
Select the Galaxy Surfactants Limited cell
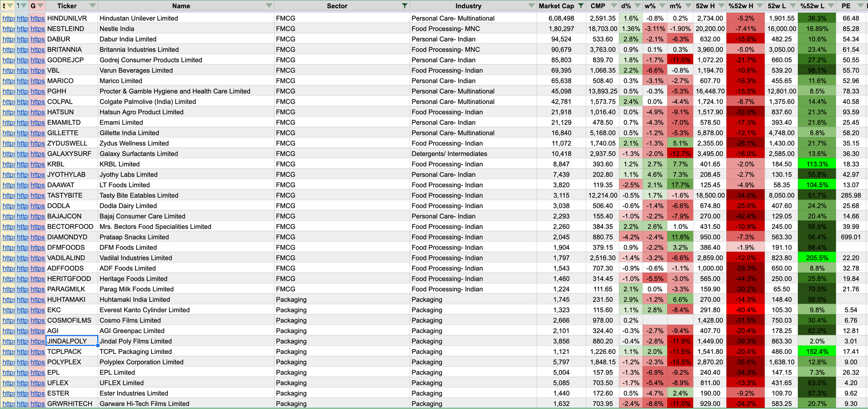(186, 154)
